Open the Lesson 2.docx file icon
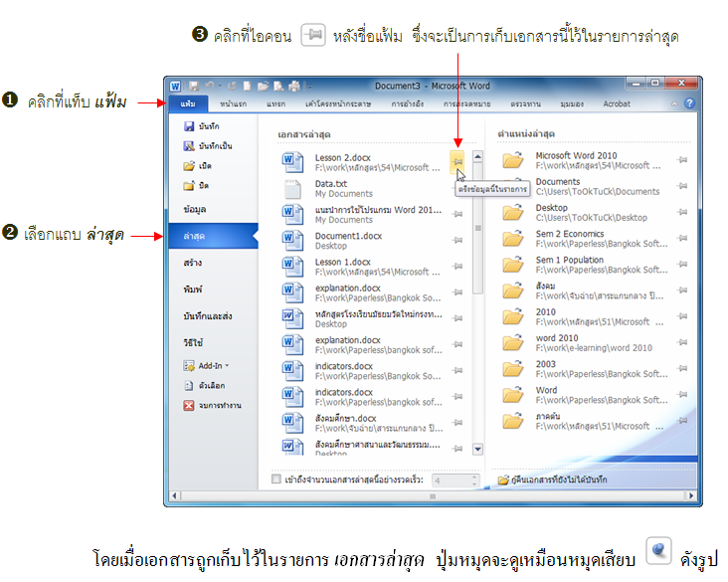Screen dimensions: 728x582 (x=292, y=162)
